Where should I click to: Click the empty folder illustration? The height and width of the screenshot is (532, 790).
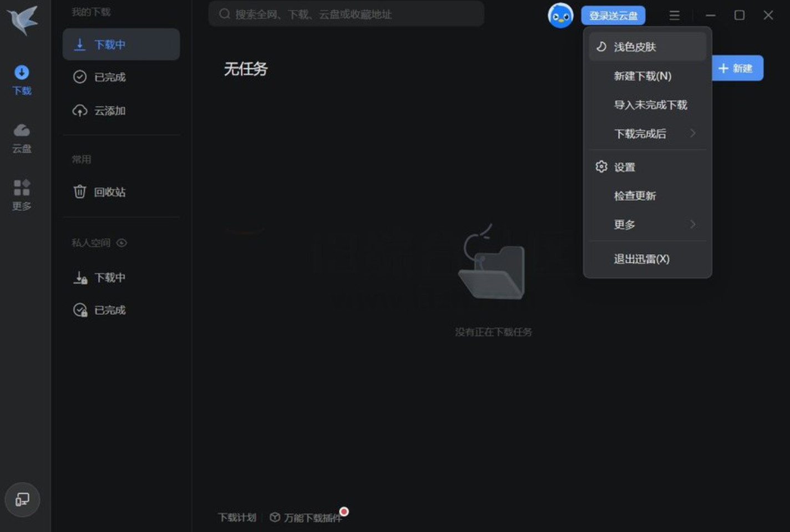tap(492, 262)
